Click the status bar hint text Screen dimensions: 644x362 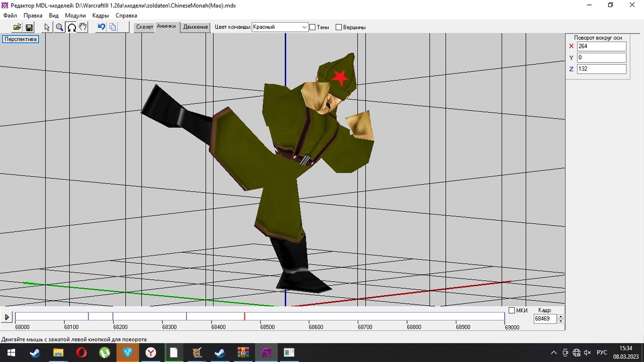[x=74, y=339]
